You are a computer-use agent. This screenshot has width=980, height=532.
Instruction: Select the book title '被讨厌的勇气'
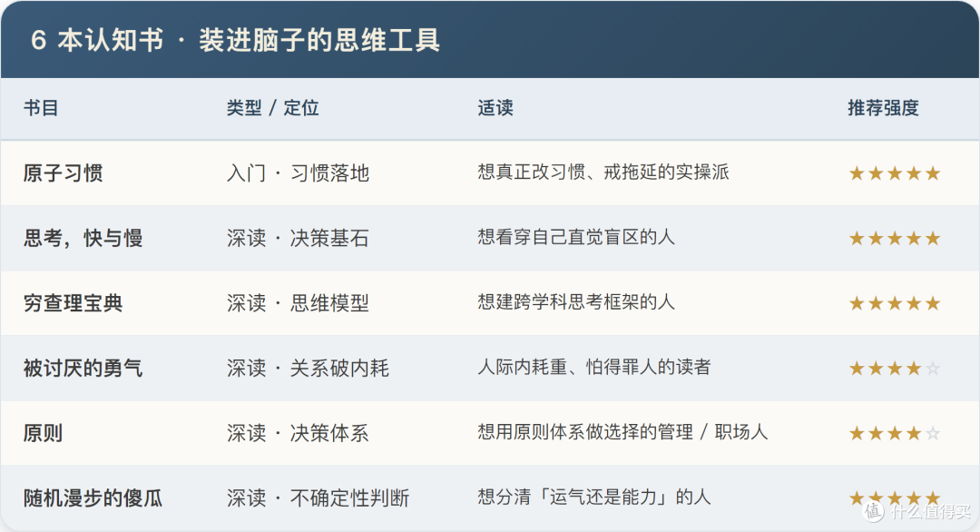83,369
